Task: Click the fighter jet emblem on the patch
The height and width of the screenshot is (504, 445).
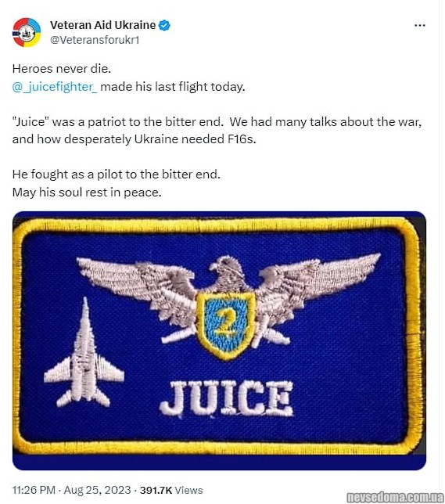Action: [84, 353]
